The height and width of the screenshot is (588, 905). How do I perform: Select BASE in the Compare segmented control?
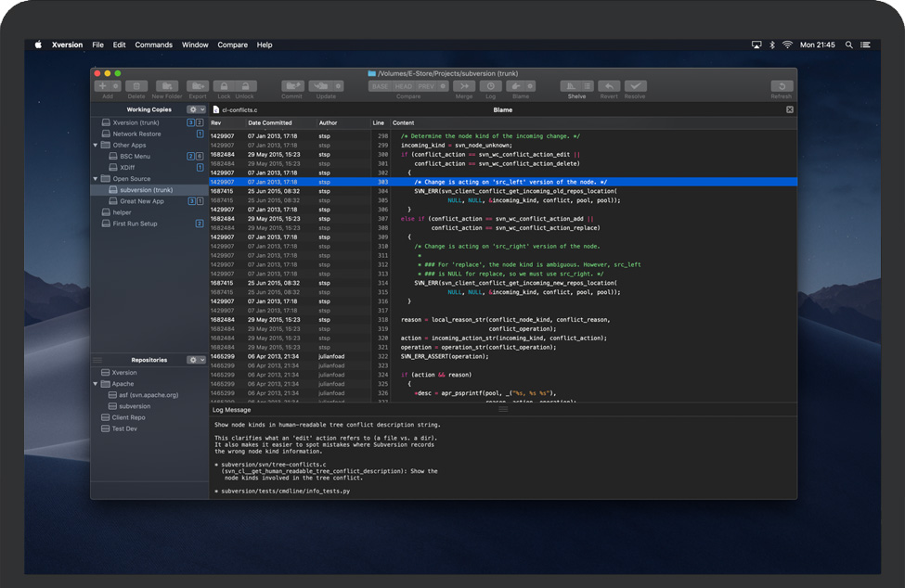[x=380, y=86]
